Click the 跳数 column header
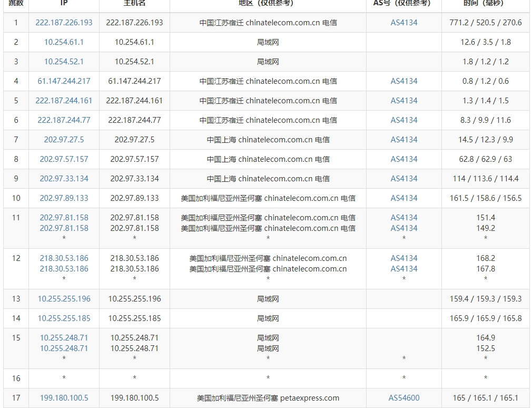The image size is (532, 408). point(15,4)
